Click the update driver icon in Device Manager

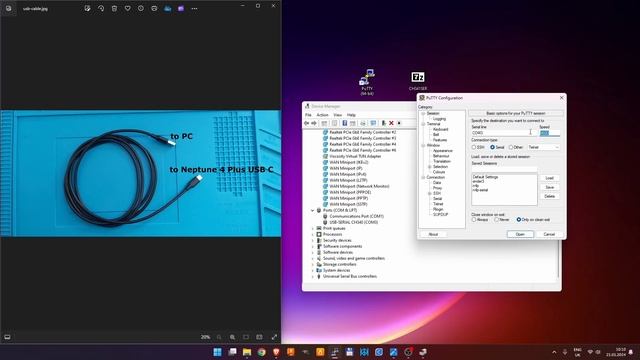point(383,123)
